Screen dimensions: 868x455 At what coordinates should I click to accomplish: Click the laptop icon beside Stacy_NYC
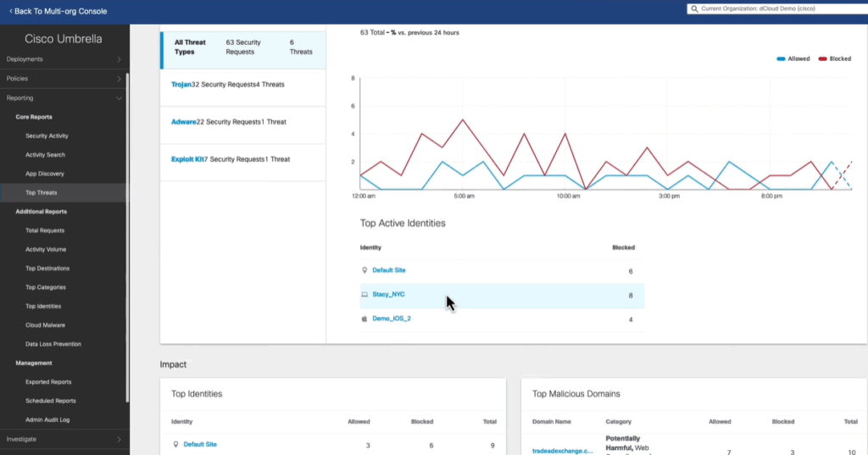[x=364, y=295]
